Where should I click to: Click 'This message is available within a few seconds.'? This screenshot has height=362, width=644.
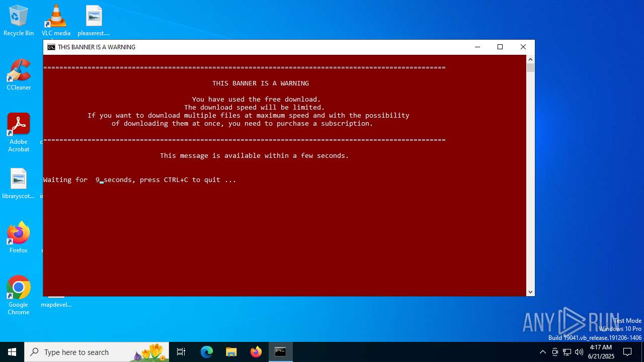click(x=254, y=155)
